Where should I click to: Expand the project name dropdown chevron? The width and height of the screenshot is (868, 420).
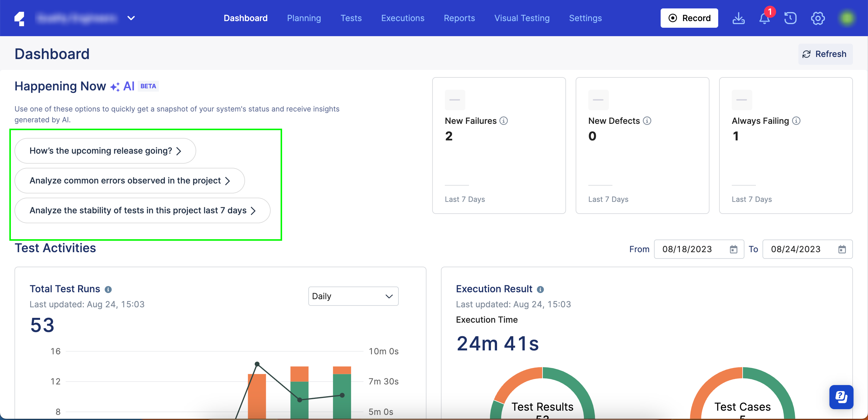click(131, 18)
